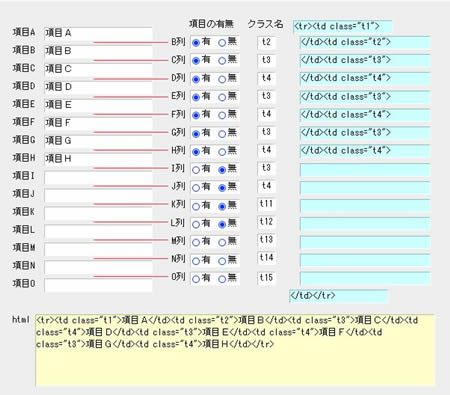Click the empty tag field for L列
Viewport: 450px width, 395px height.
365,224
